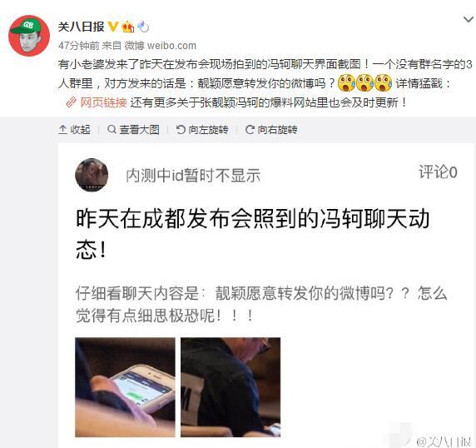Click the chain-link icon before 网页链接
Viewport: 476px width, 448px height.
71,102
